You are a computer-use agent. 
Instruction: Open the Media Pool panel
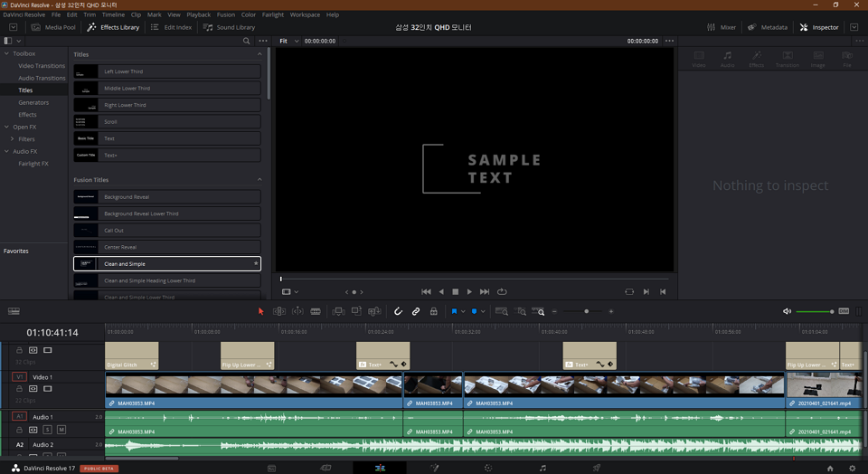53,27
